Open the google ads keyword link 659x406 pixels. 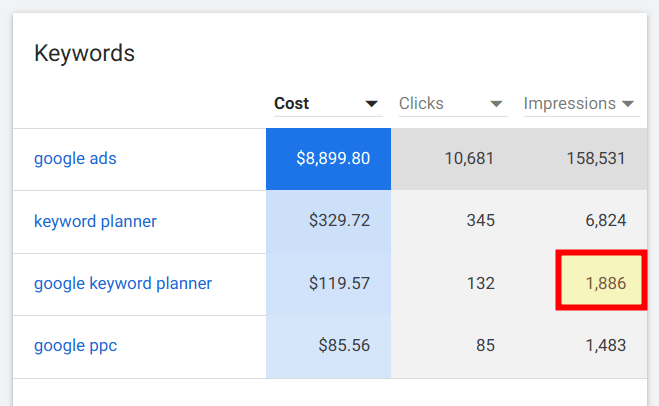(x=75, y=159)
